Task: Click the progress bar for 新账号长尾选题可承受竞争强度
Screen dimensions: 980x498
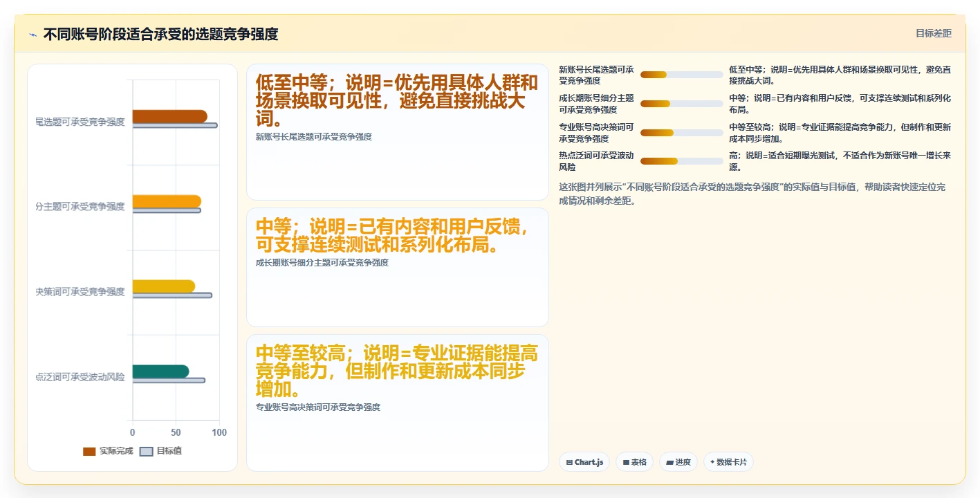Action: pyautogui.click(x=681, y=75)
